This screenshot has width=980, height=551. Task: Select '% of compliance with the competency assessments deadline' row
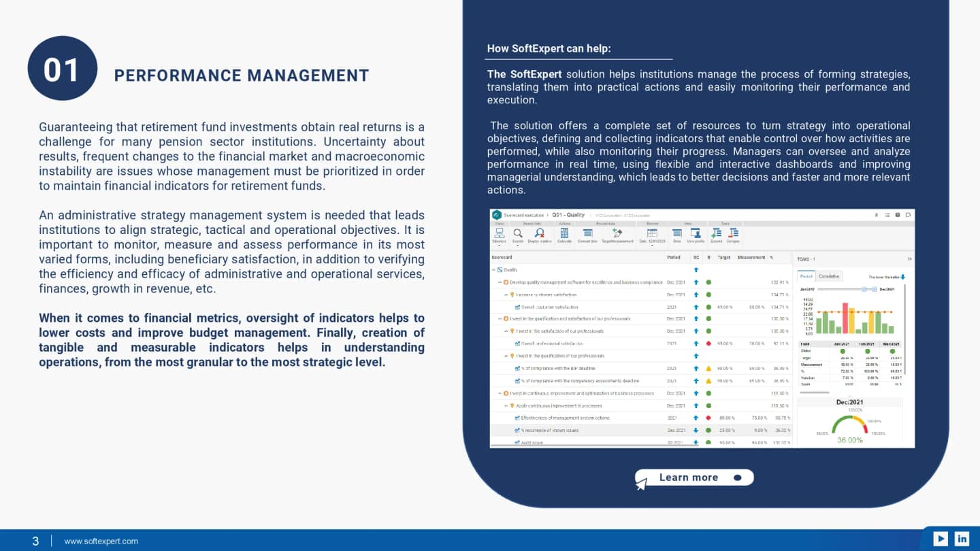coord(640,381)
